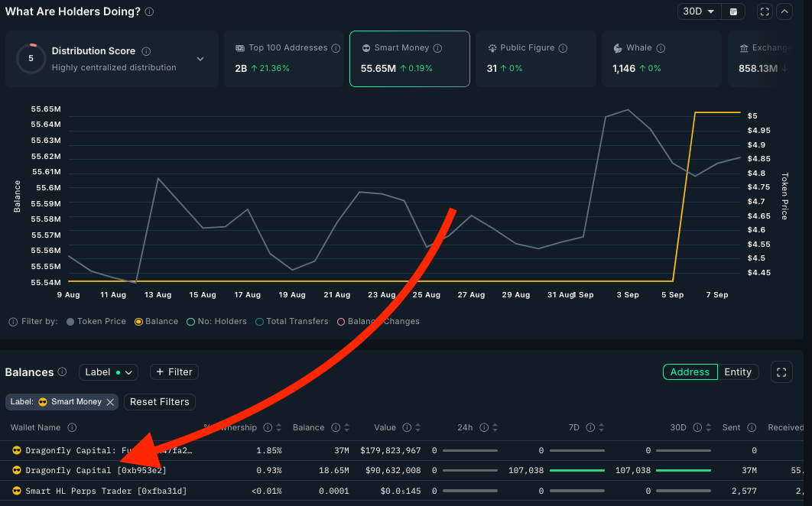Click the + Filter button
The height and width of the screenshot is (506, 812).
(x=174, y=372)
